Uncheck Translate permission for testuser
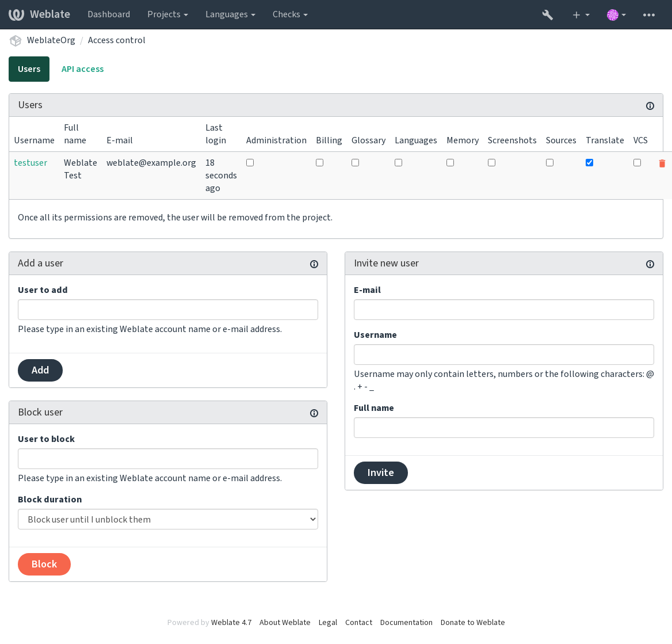The image size is (672, 644). (589, 162)
